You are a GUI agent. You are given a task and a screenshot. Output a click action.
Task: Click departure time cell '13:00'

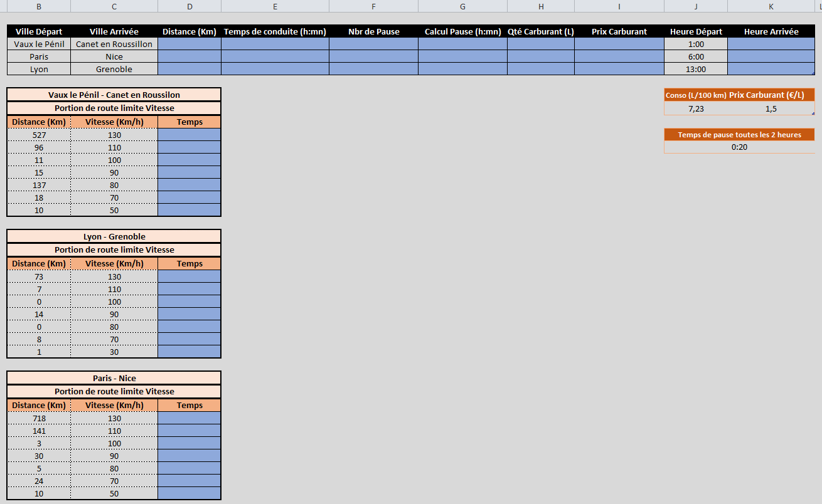point(696,69)
